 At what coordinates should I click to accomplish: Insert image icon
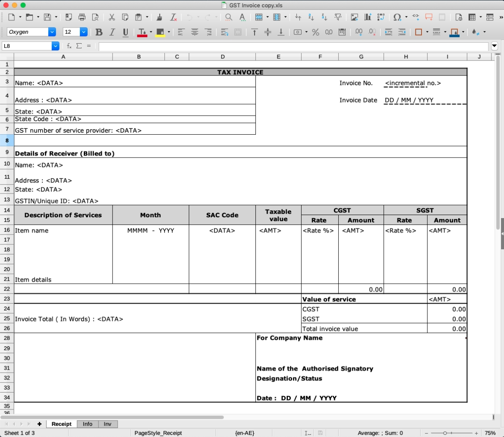pos(354,17)
